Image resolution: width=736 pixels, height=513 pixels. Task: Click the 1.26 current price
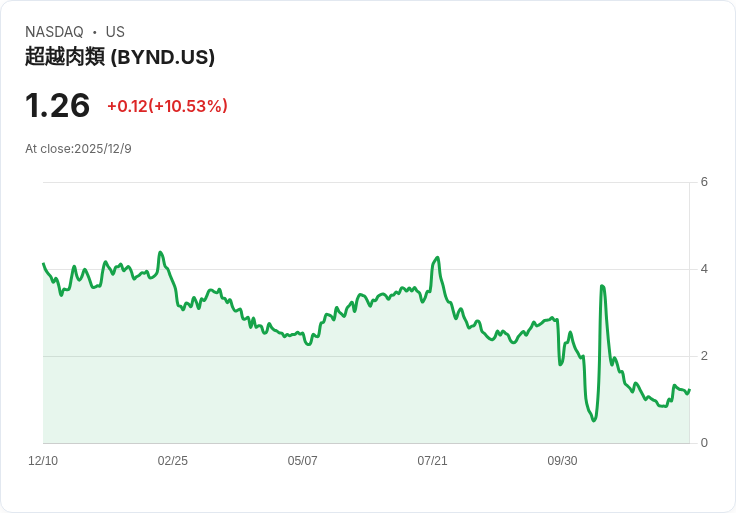point(58,106)
